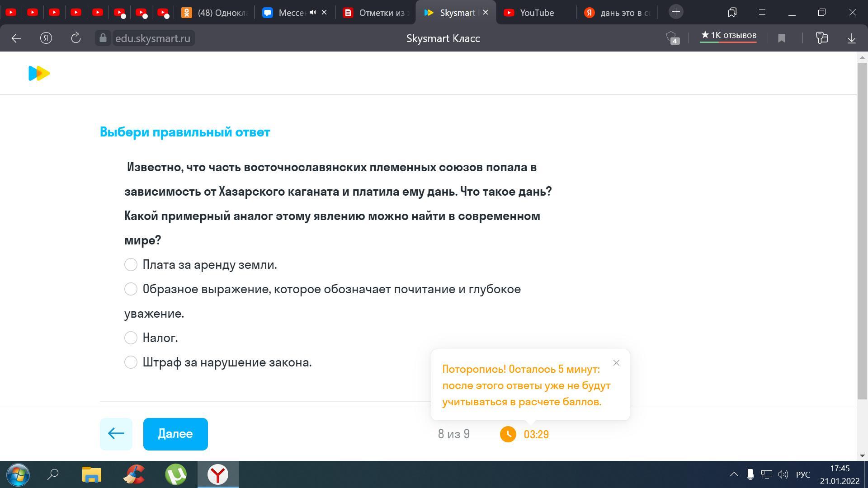Screen dimensions: 868x488
Task: Bookmark this page with flag icon
Action: pos(782,38)
